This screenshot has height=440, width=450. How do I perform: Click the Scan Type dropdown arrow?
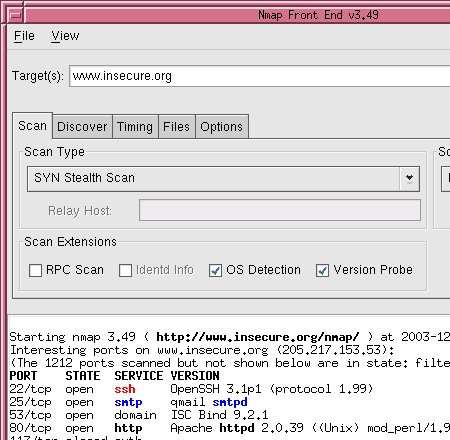[x=409, y=178]
